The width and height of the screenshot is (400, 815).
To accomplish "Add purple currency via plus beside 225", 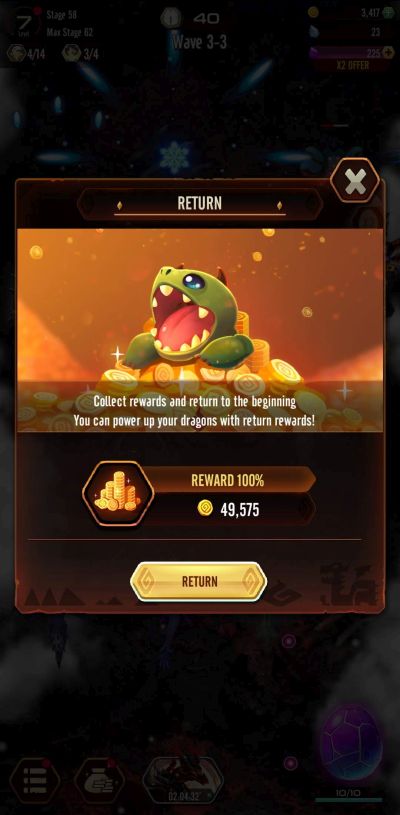I will (x=388, y=52).
